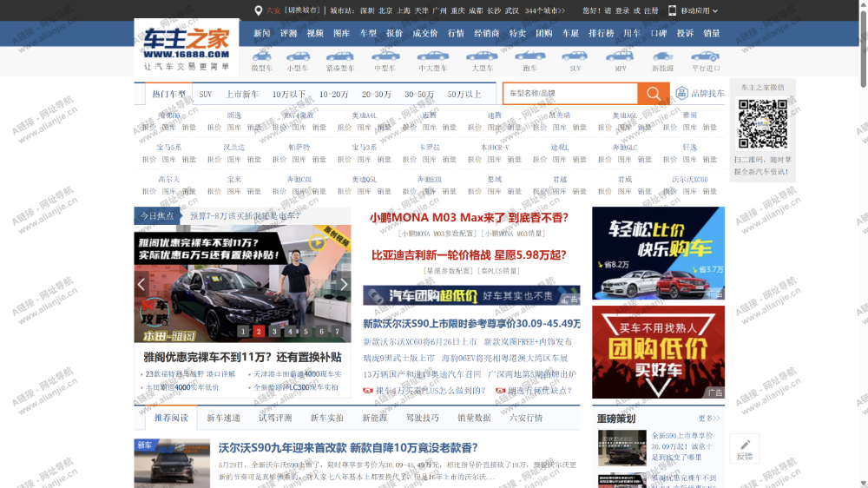
Task: Expand the 移动应用 dropdown arrow
Action: (x=715, y=11)
